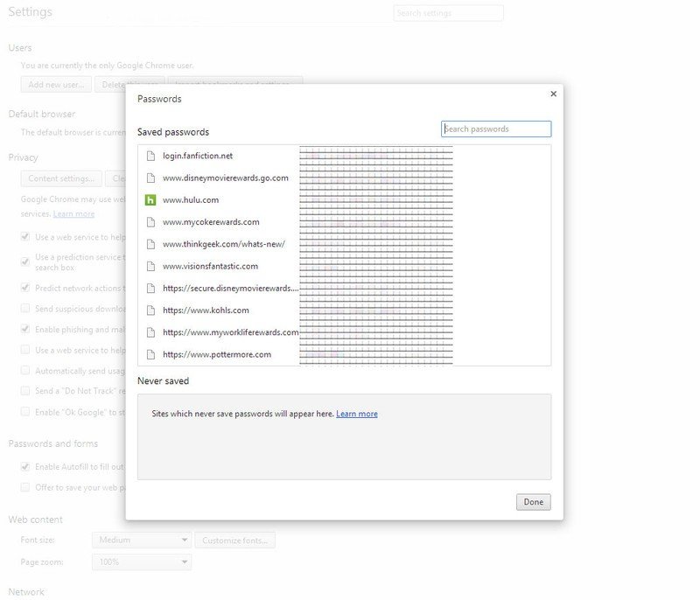700x600 pixels.
Task: Focus the Search settings field
Action: pyautogui.click(x=448, y=13)
